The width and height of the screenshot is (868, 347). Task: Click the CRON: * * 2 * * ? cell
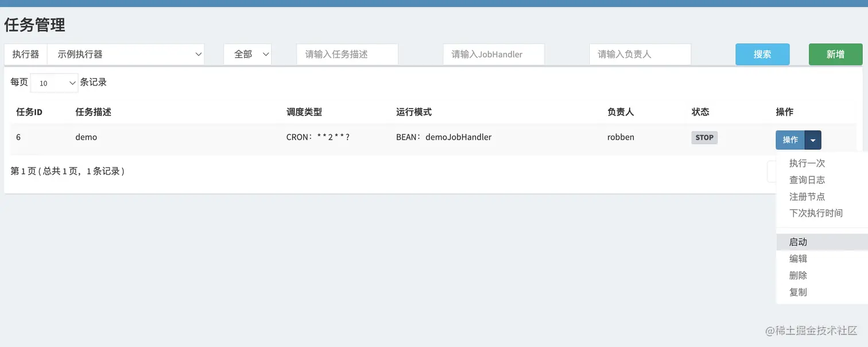click(318, 137)
